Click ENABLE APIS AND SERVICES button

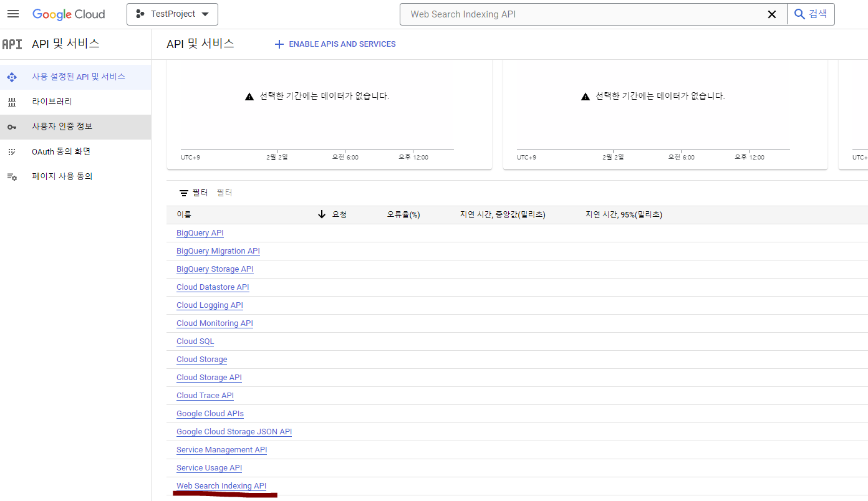click(x=335, y=44)
